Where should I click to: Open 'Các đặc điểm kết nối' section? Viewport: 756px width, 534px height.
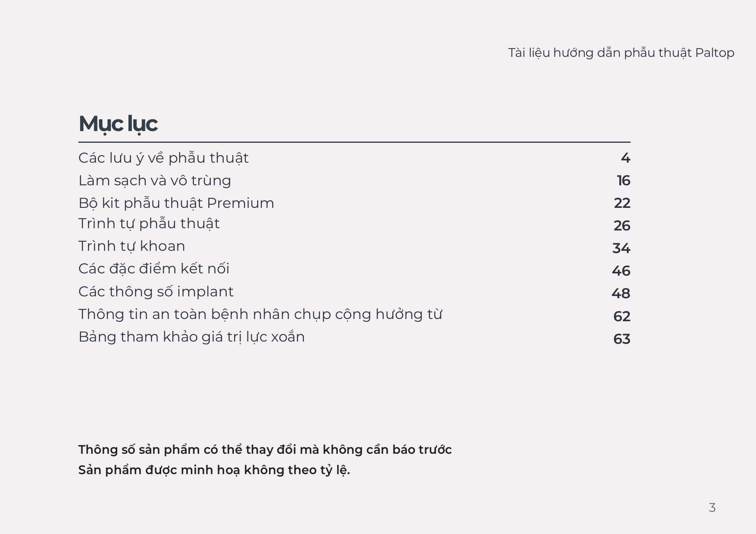(x=154, y=269)
